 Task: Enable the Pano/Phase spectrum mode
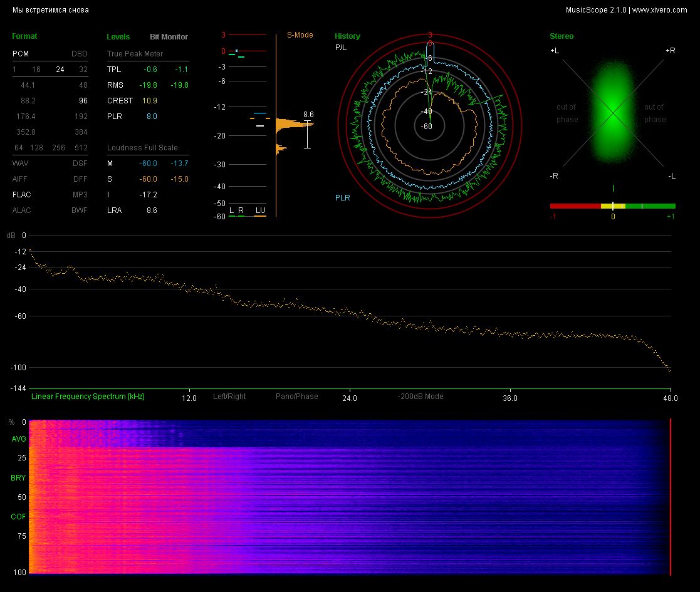(x=296, y=397)
